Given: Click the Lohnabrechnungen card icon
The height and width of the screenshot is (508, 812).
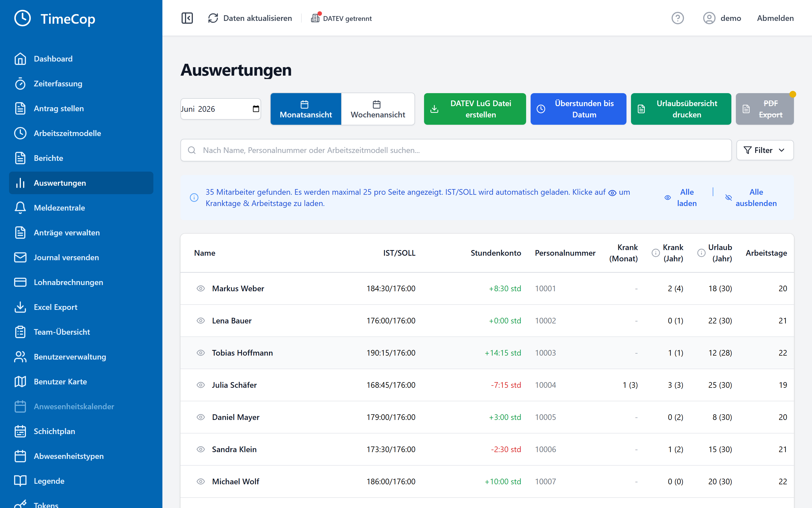Looking at the screenshot, I should click(x=20, y=283).
